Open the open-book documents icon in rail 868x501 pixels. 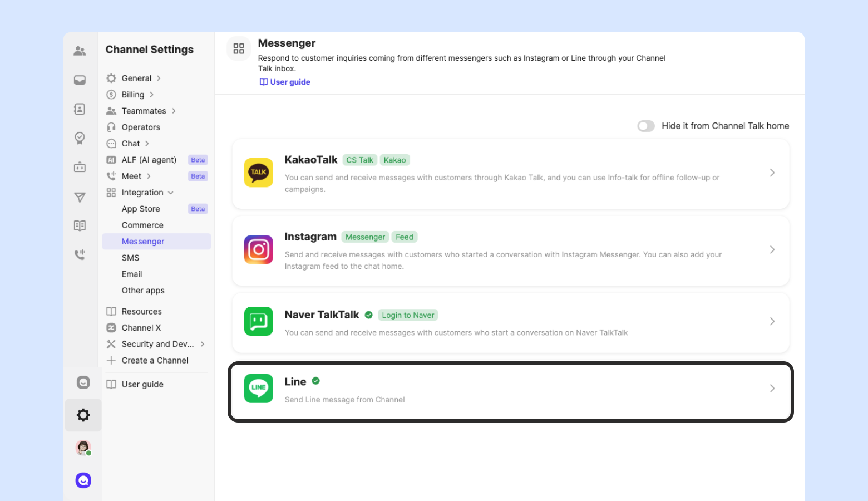coord(80,225)
